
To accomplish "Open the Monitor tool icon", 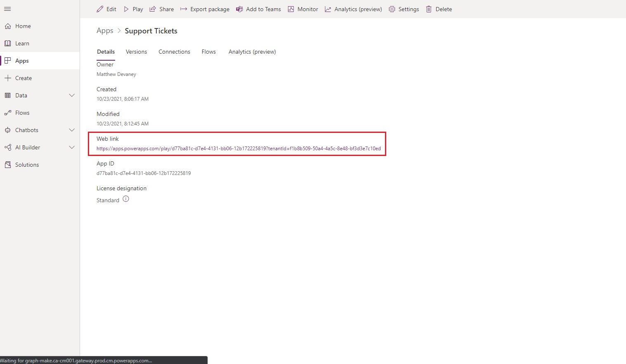I will (x=291, y=9).
